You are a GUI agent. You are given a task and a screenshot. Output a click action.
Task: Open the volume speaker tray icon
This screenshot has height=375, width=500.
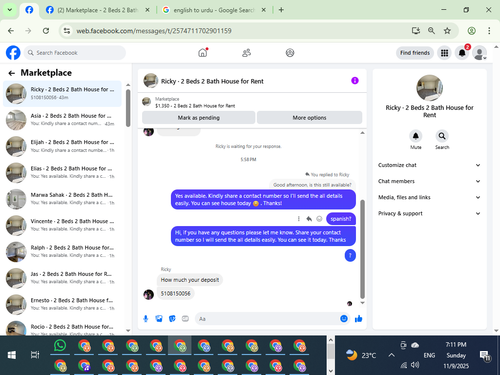(415, 365)
